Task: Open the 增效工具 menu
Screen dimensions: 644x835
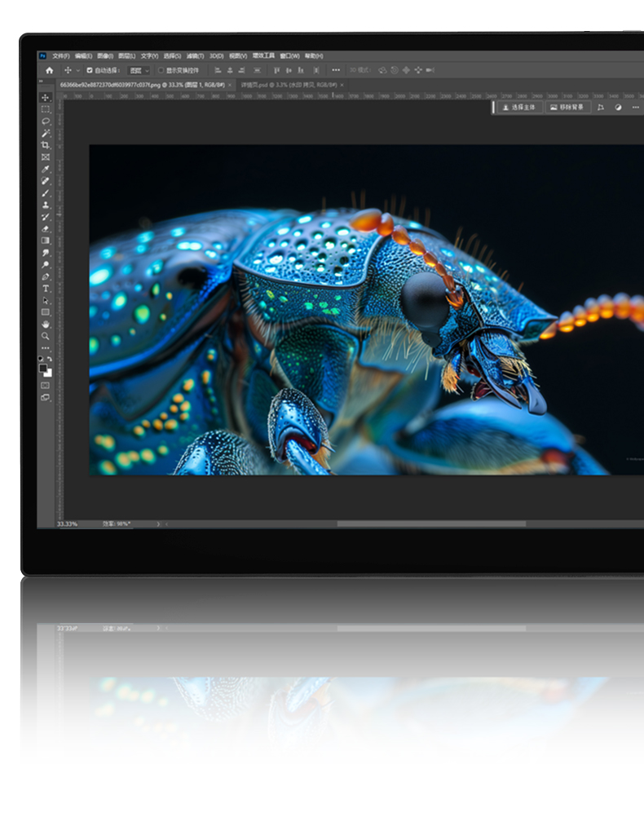Action: coord(263,56)
